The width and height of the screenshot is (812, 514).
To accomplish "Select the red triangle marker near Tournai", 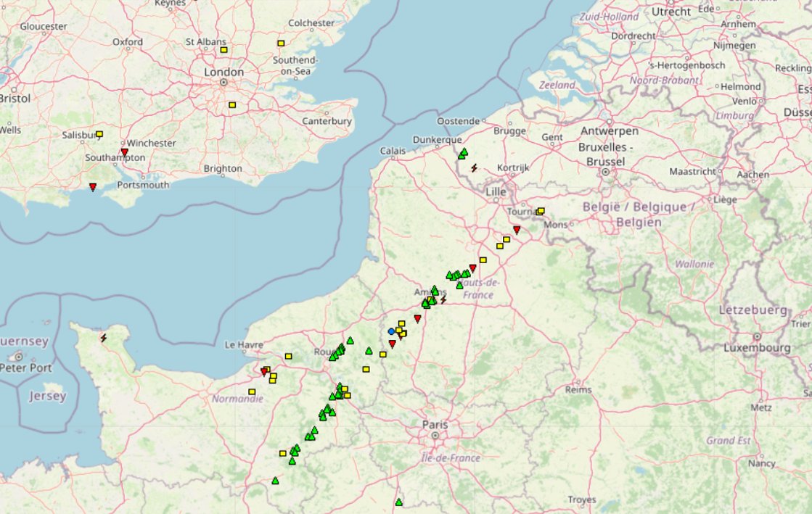I will [515, 229].
